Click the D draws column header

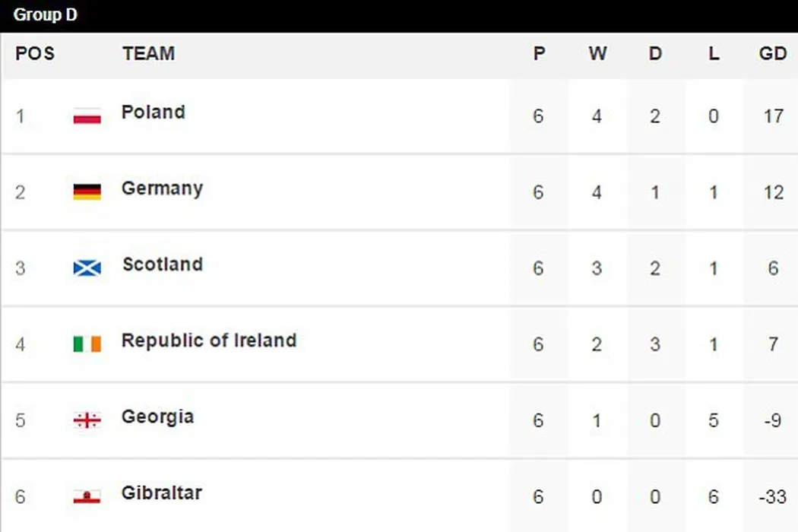655,54
